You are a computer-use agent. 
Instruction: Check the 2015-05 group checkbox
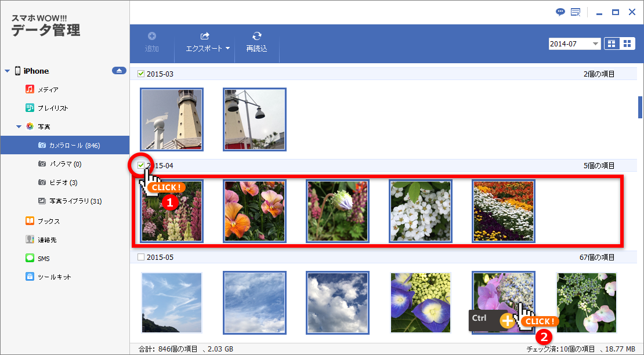[x=140, y=257]
